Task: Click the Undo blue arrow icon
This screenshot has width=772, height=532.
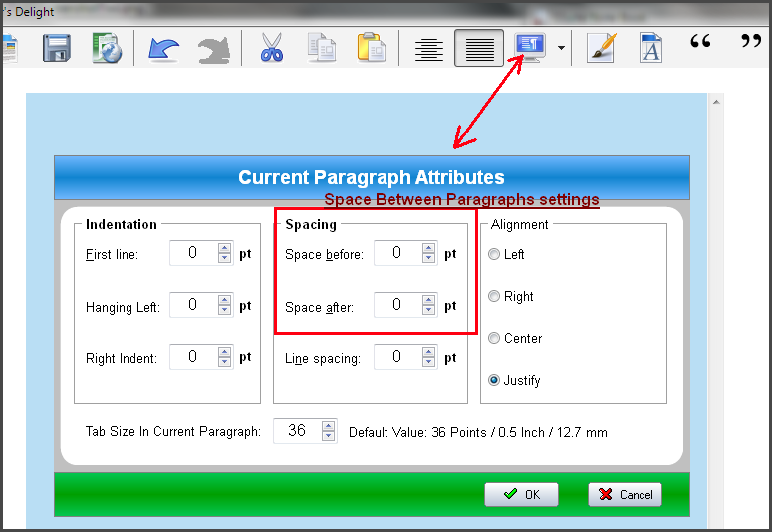Action: [163, 49]
